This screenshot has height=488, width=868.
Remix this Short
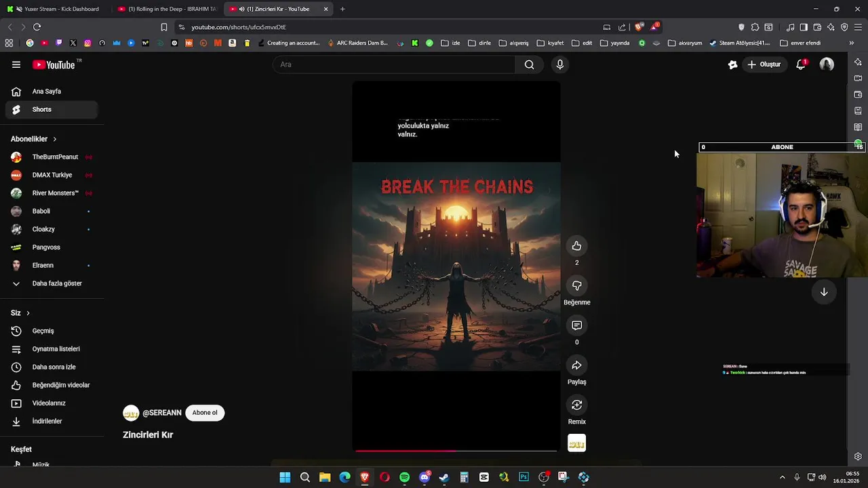click(576, 405)
